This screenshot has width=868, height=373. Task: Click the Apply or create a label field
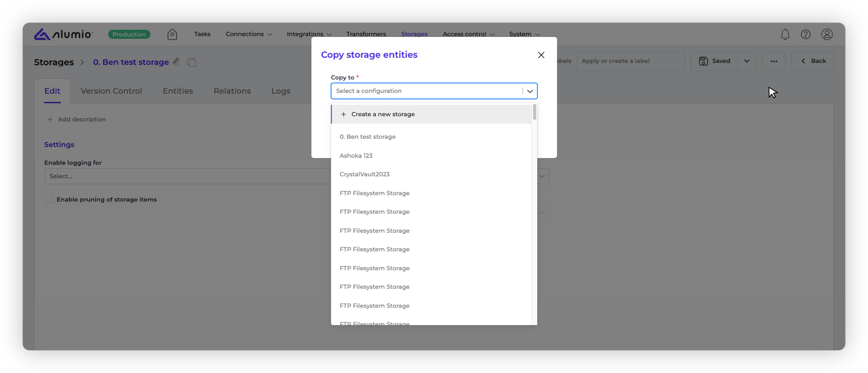(630, 61)
